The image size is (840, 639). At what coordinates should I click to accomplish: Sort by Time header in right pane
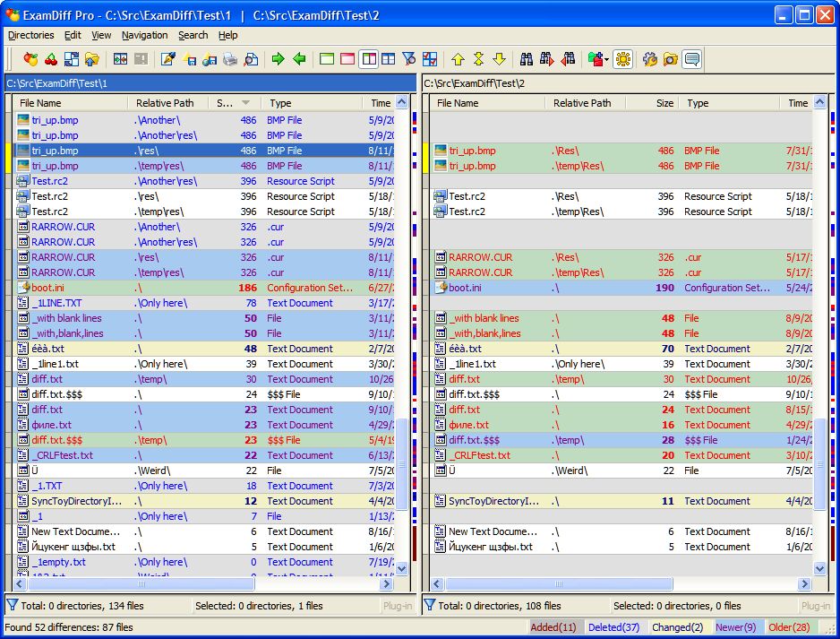pyautogui.click(x=797, y=103)
